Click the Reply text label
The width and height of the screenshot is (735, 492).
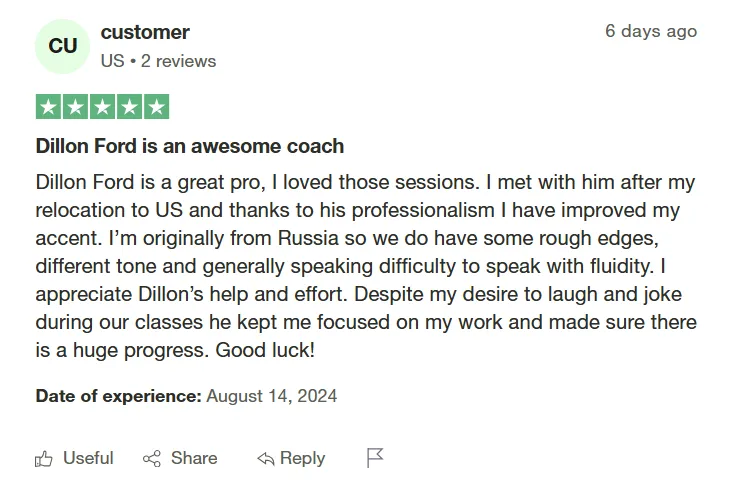(302, 458)
